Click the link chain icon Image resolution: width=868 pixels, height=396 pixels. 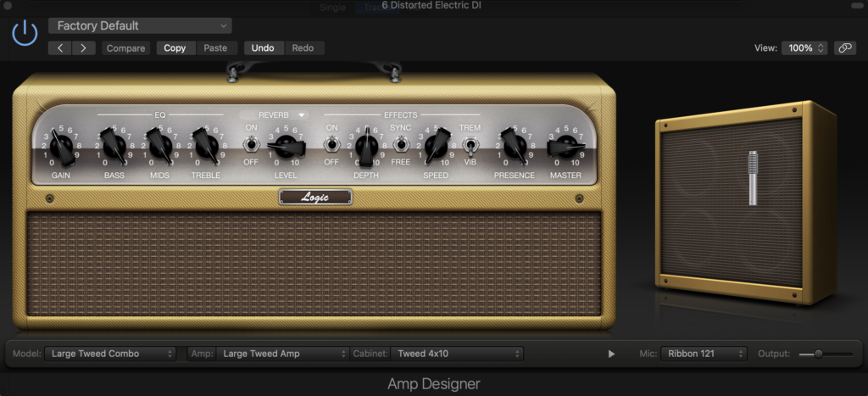[845, 48]
